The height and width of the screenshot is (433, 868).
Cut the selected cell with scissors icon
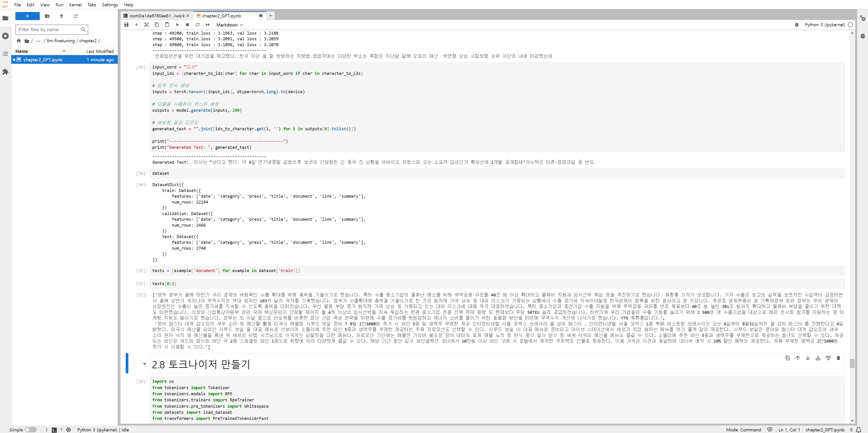[146, 25]
